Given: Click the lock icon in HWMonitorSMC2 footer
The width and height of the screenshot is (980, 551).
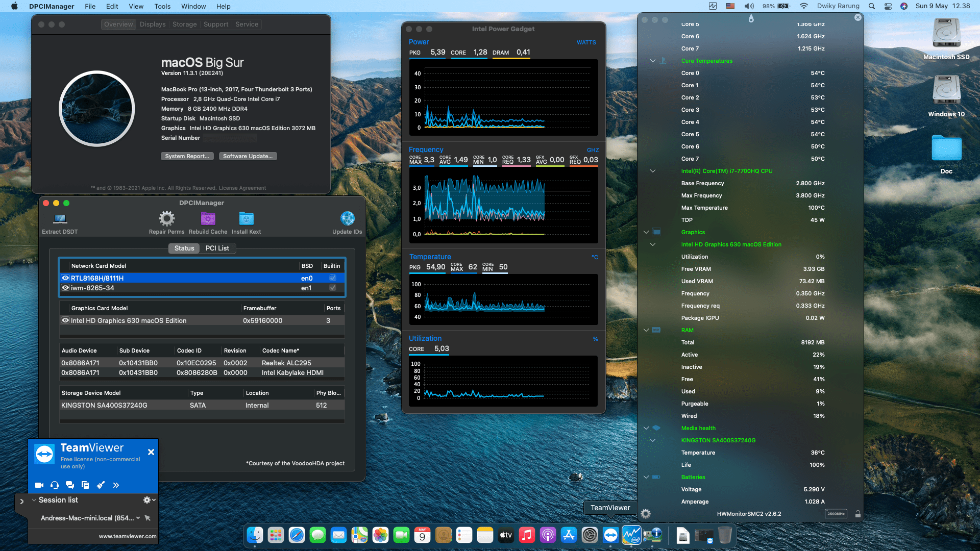Looking at the screenshot, I should 858,514.
